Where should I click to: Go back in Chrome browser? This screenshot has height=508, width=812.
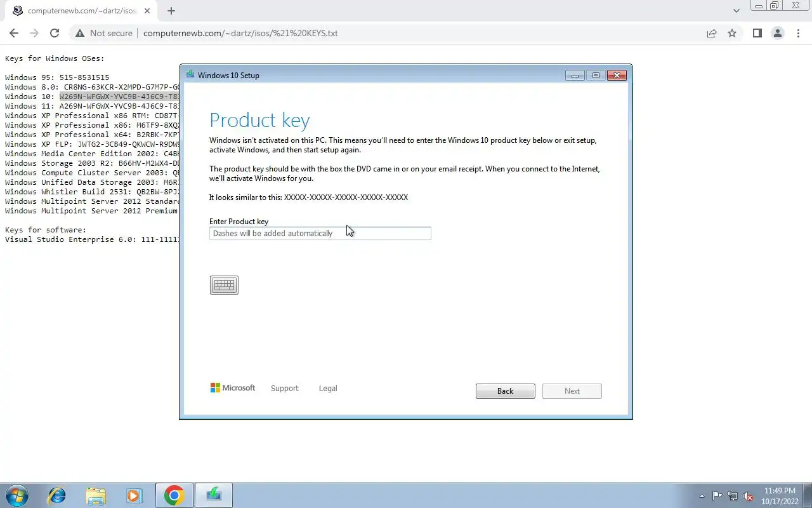[x=14, y=33]
